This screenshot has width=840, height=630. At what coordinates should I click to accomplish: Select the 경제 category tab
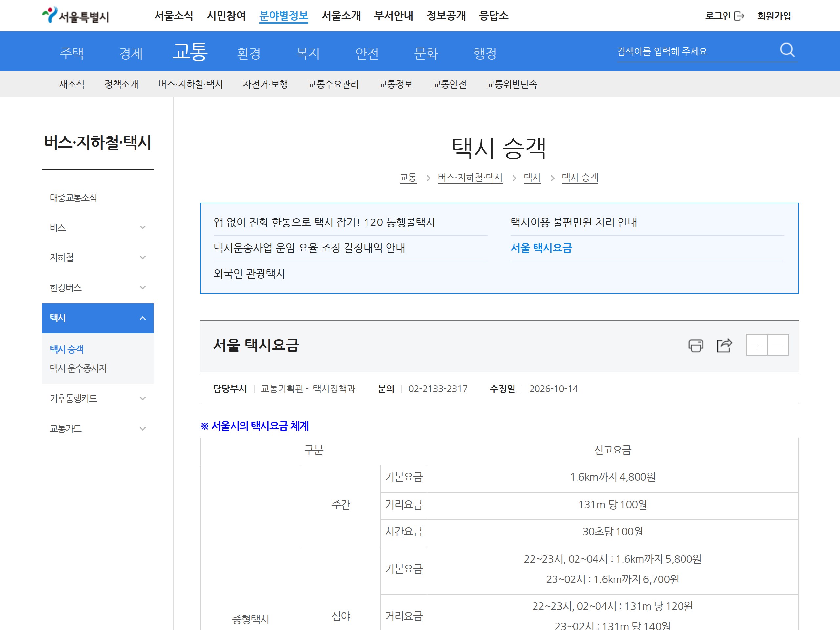(131, 53)
